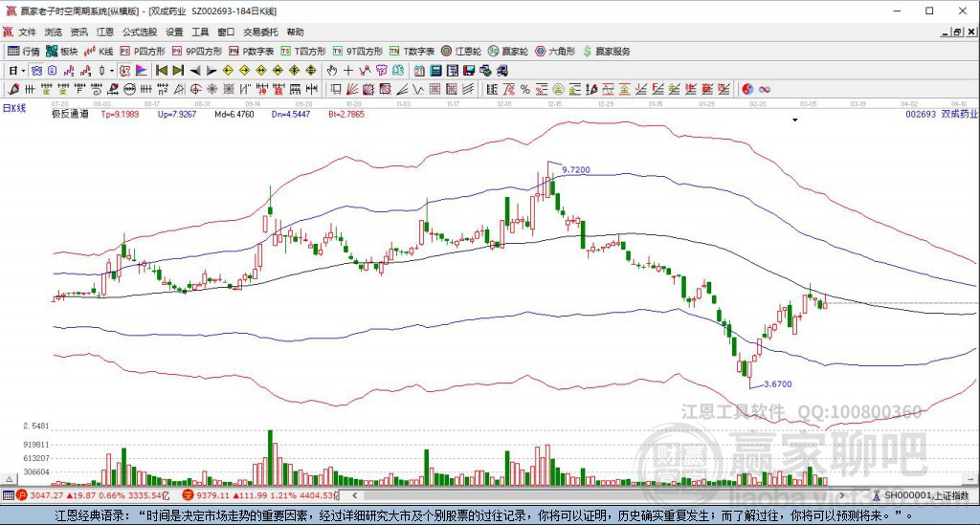The width and height of the screenshot is (980, 525).
Task: Click first yellow diamond arrow icon
Action: 228,71
